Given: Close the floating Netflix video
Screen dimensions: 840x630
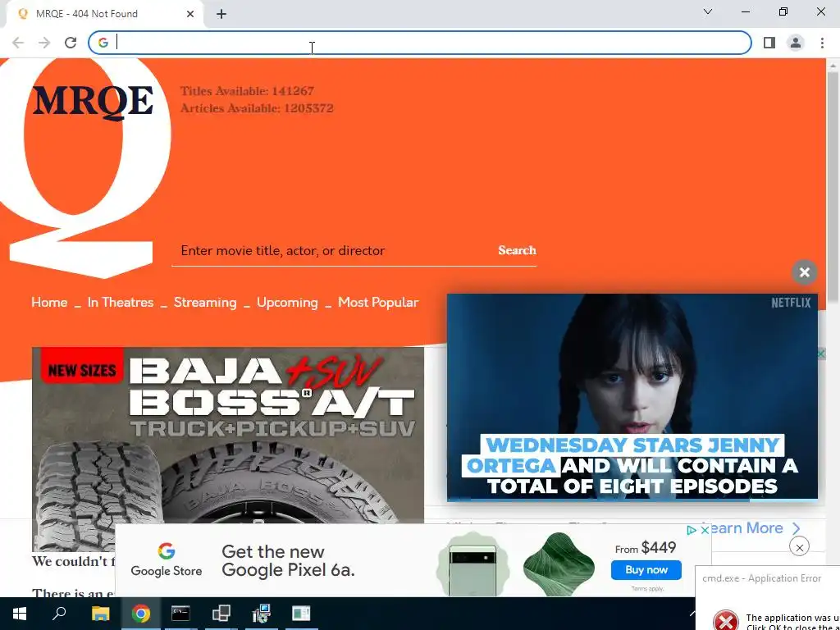Looking at the screenshot, I should pyautogui.click(x=804, y=272).
